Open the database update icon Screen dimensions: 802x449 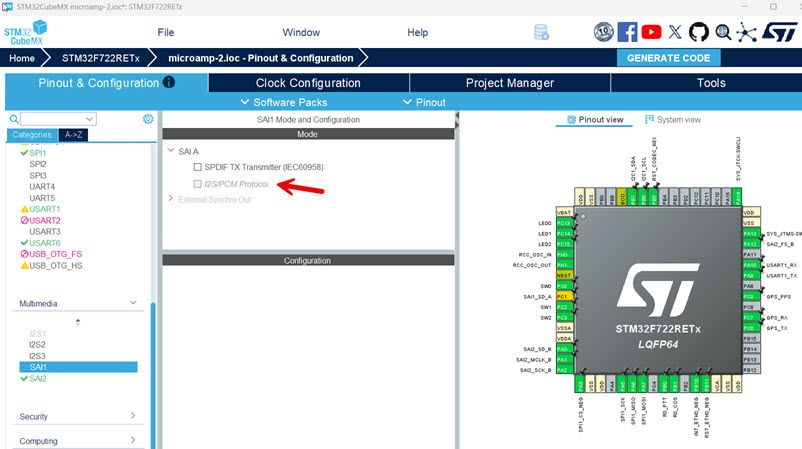tap(541, 32)
